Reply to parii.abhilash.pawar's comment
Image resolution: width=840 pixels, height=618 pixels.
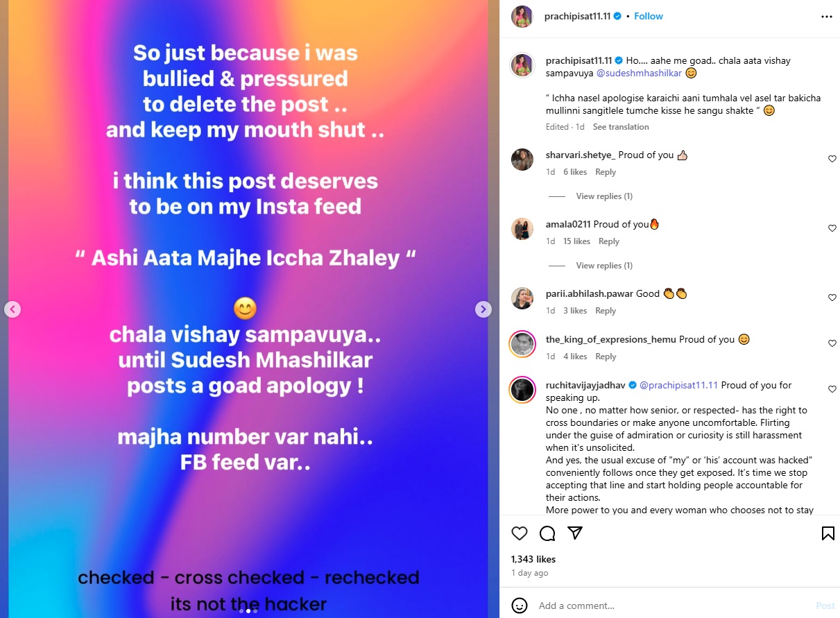[606, 311]
